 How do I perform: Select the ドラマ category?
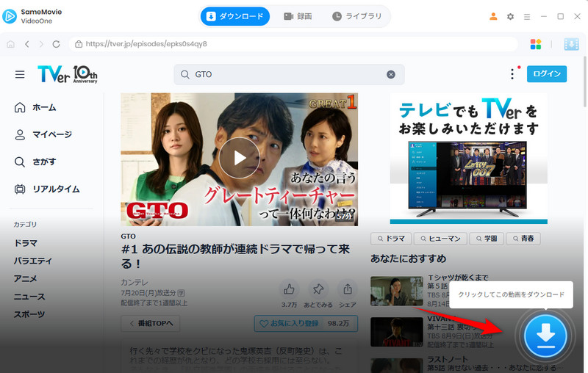26,243
